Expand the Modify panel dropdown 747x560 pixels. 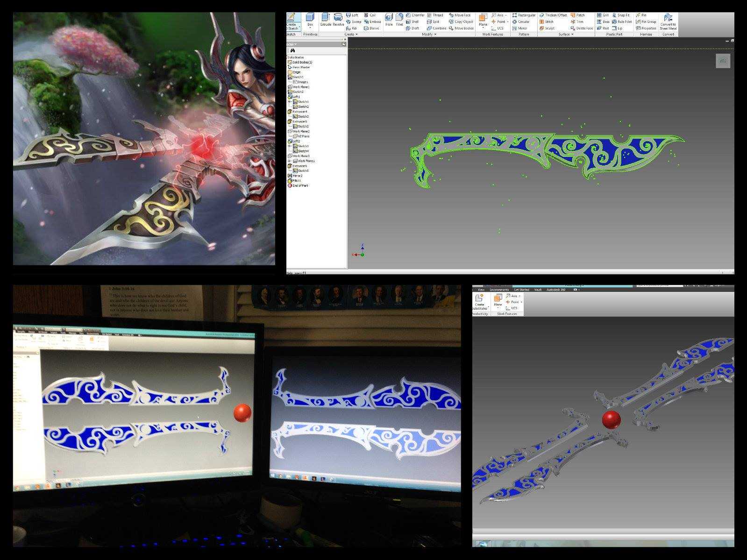coord(429,35)
